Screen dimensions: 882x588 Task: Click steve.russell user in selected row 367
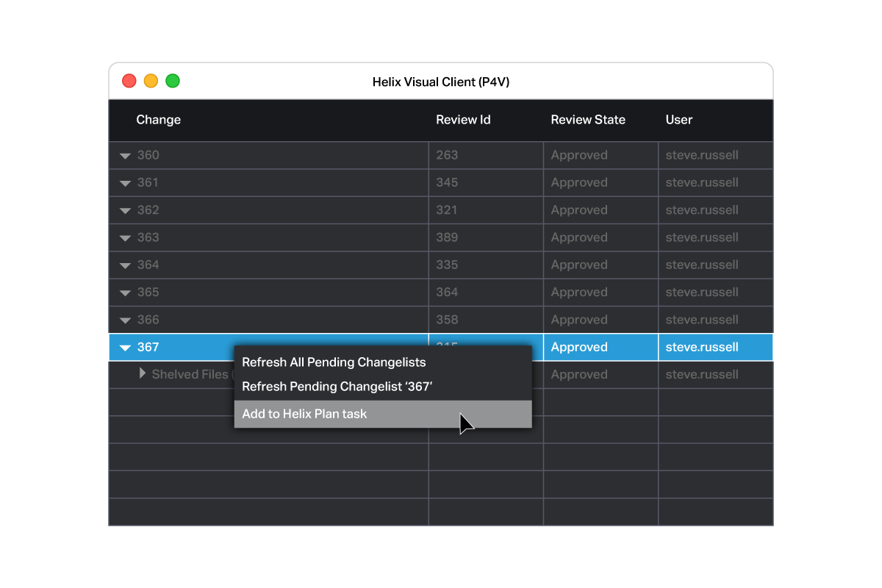point(702,347)
